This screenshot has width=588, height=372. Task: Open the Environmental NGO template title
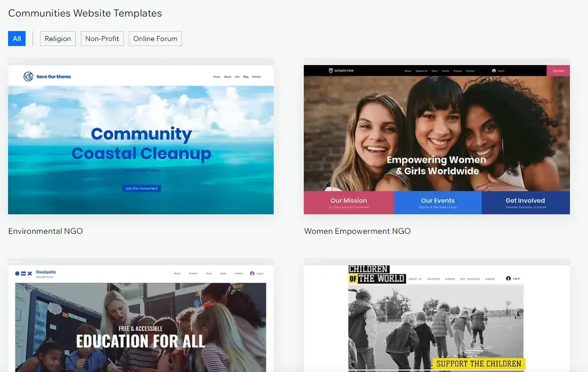tap(46, 231)
